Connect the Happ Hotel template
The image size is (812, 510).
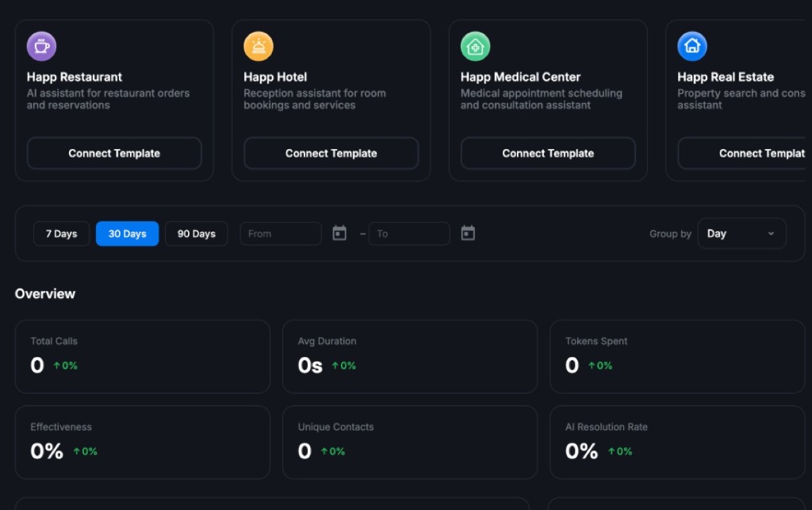[x=331, y=153]
